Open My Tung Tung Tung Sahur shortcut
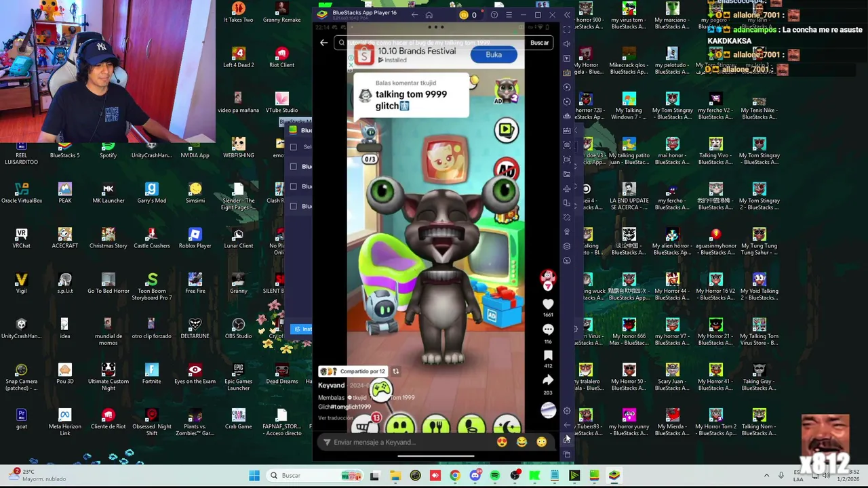868x488 pixels. [x=759, y=242]
